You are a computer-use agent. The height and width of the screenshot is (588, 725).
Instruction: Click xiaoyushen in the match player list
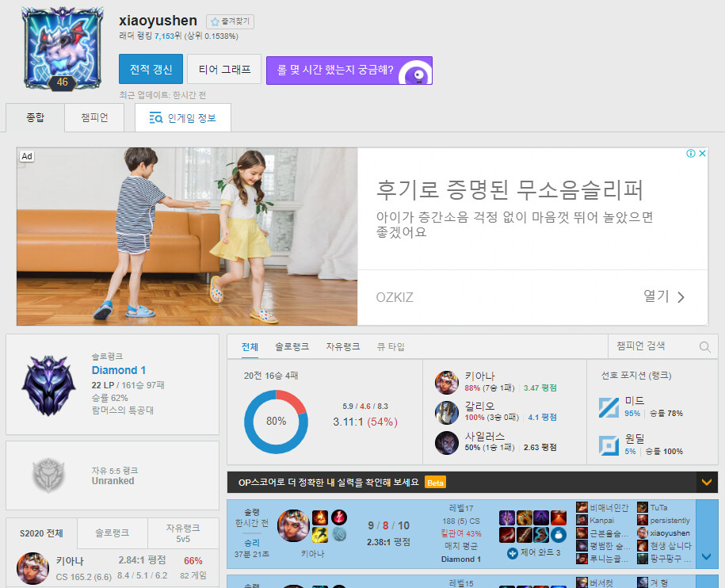click(670, 533)
